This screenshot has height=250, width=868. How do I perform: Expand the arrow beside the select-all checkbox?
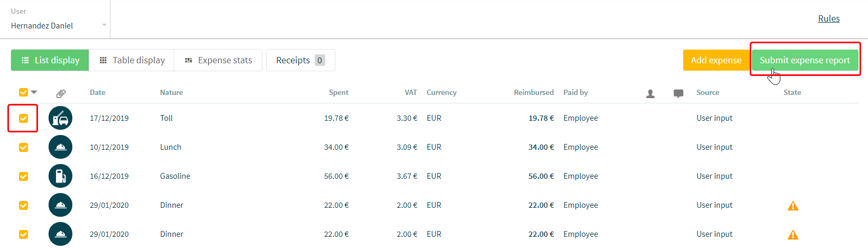point(34,92)
